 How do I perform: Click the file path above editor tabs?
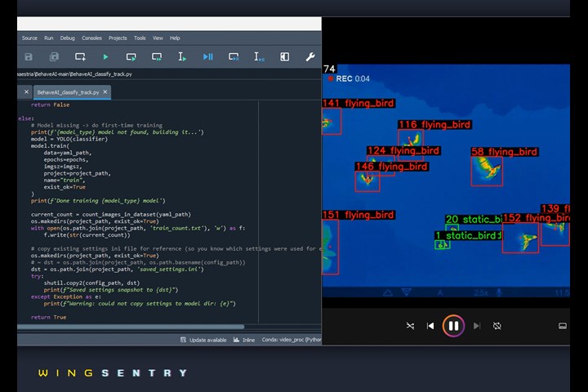(x=74, y=74)
